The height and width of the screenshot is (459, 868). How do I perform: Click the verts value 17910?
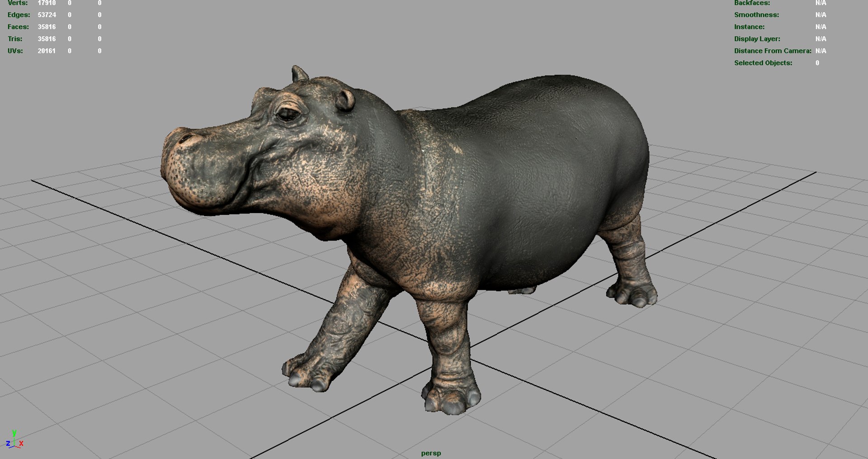point(47,3)
